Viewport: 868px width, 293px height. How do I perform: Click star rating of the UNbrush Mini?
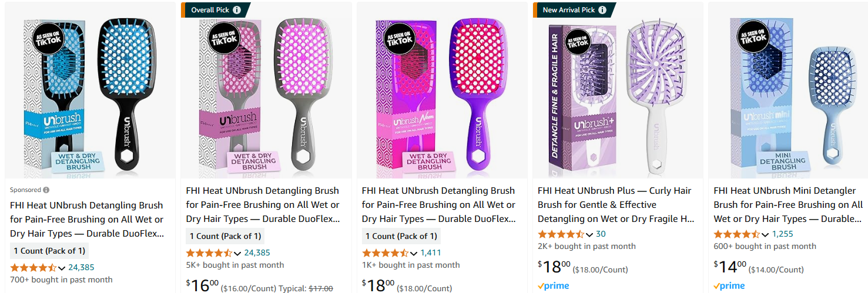tap(737, 234)
